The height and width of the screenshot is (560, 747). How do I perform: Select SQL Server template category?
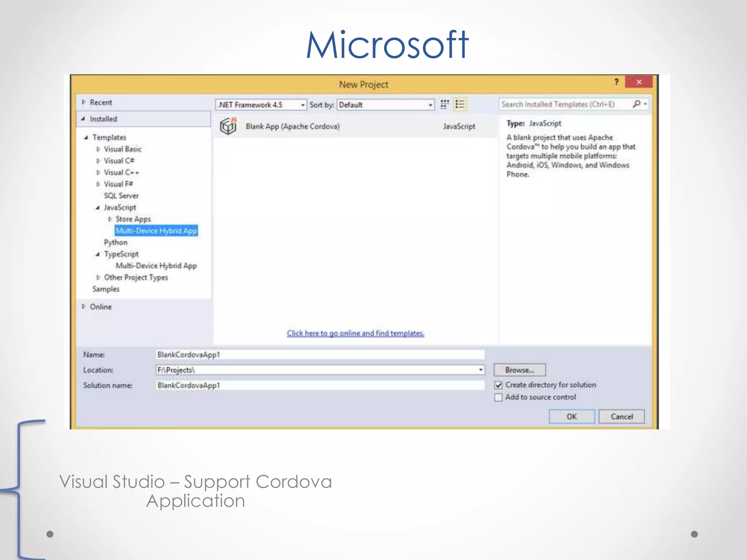121,196
